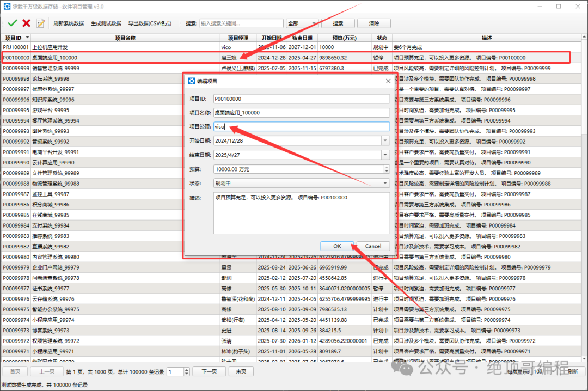Click the 预算 spinner arrows
588x391 pixels.
pos(387,169)
